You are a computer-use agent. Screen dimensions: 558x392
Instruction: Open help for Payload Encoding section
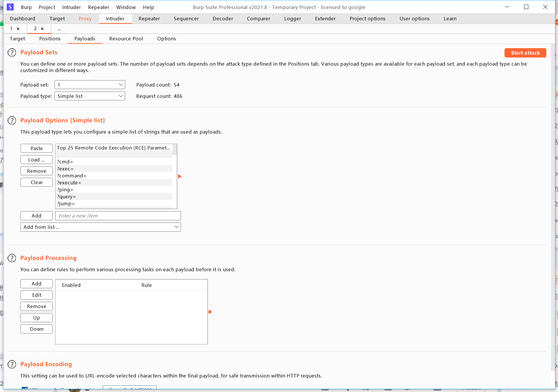pos(12,364)
